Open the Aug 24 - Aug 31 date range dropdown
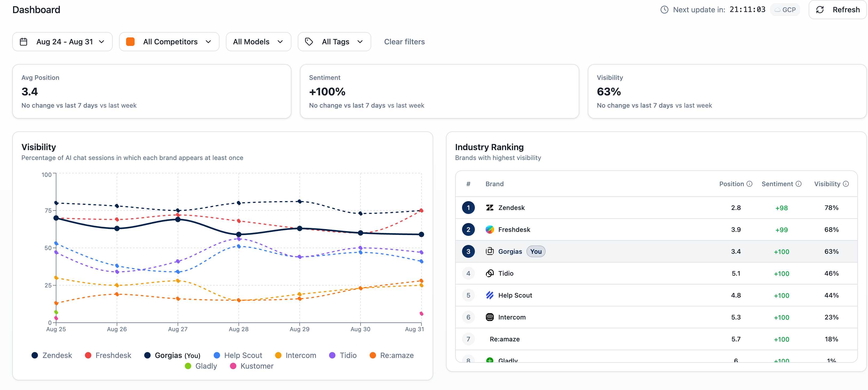Image resolution: width=868 pixels, height=390 pixels. [62, 42]
